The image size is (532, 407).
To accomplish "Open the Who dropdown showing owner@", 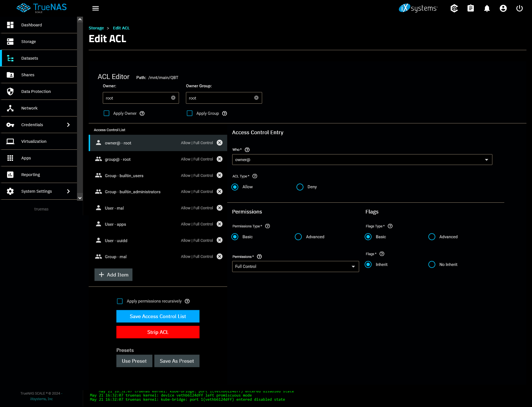I will pos(362,159).
